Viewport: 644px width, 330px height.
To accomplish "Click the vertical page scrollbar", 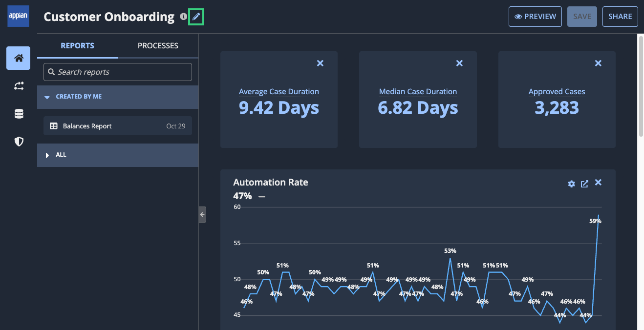I will 641,85.
